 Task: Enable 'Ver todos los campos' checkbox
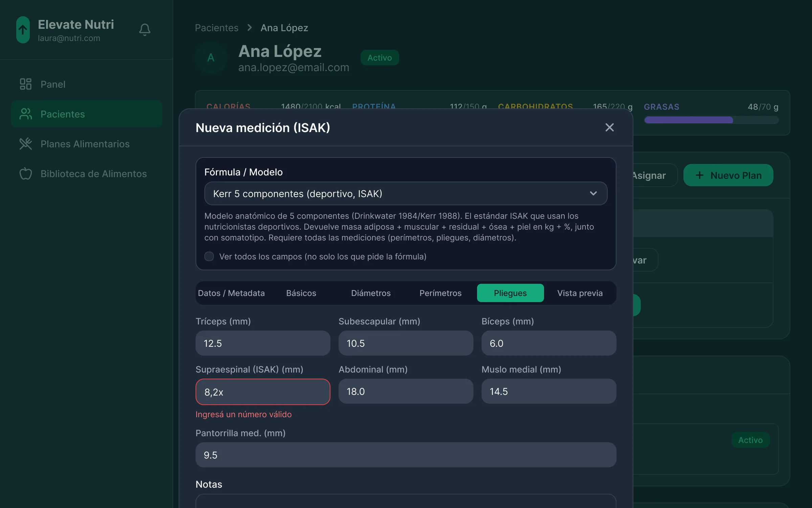(x=209, y=256)
